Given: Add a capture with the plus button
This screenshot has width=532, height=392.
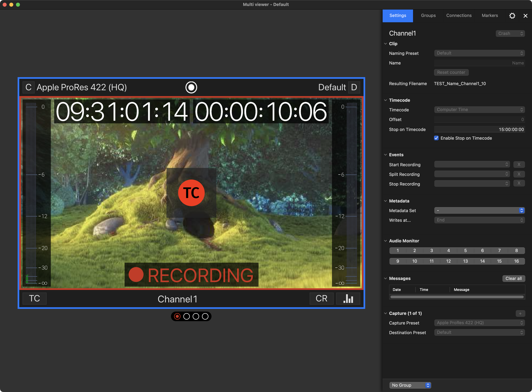Looking at the screenshot, I should tap(520, 314).
